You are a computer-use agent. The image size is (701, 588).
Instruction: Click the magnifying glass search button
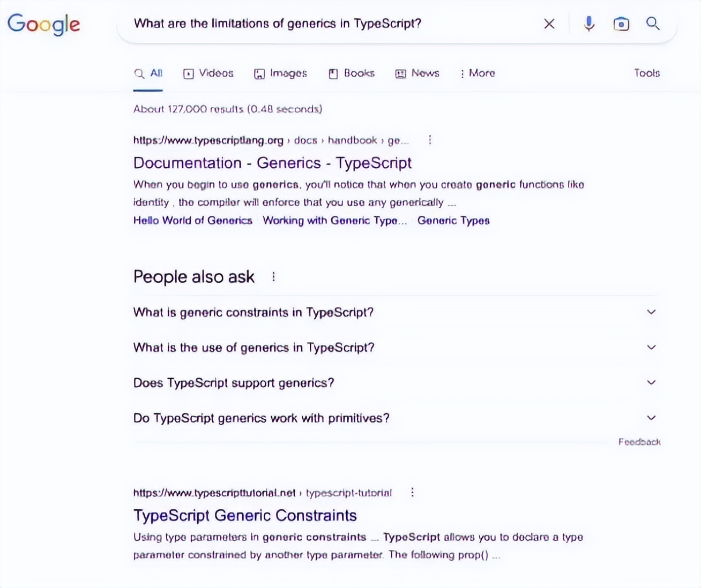tap(653, 24)
